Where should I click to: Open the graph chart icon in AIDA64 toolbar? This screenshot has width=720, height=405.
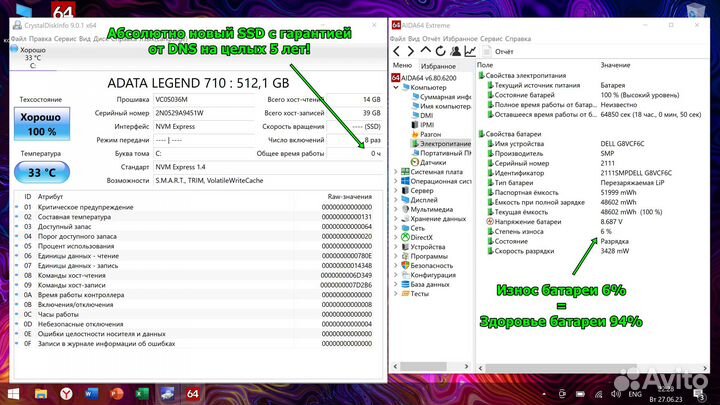click(x=471, y=50)
